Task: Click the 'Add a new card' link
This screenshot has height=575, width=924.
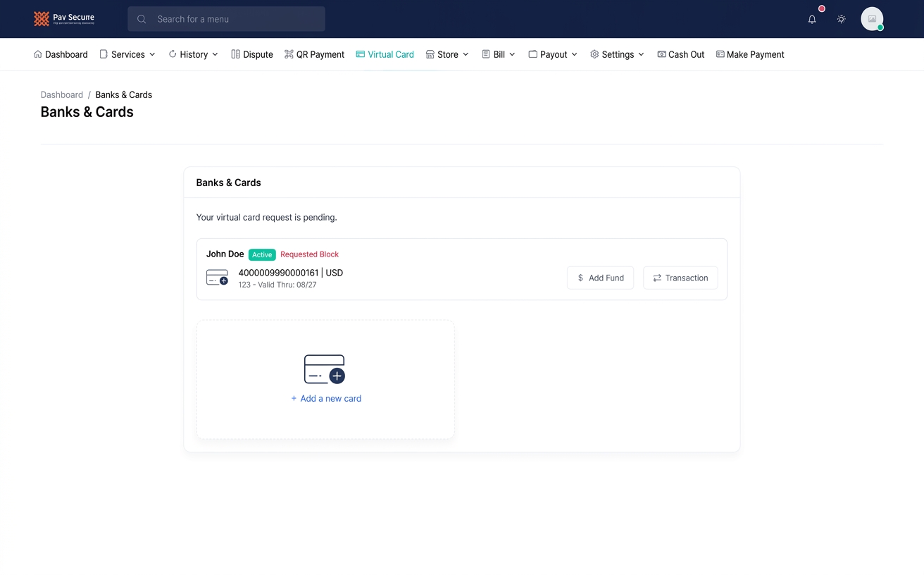Action: 326,398
